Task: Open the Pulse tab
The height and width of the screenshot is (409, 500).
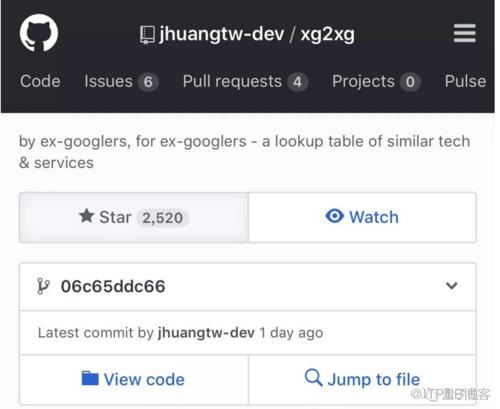Action: (x=465, y=81)
